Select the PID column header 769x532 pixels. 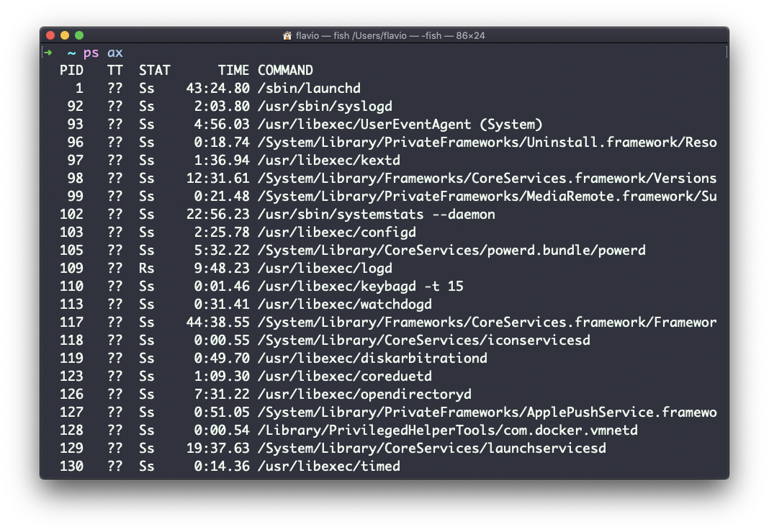[71, 71]
